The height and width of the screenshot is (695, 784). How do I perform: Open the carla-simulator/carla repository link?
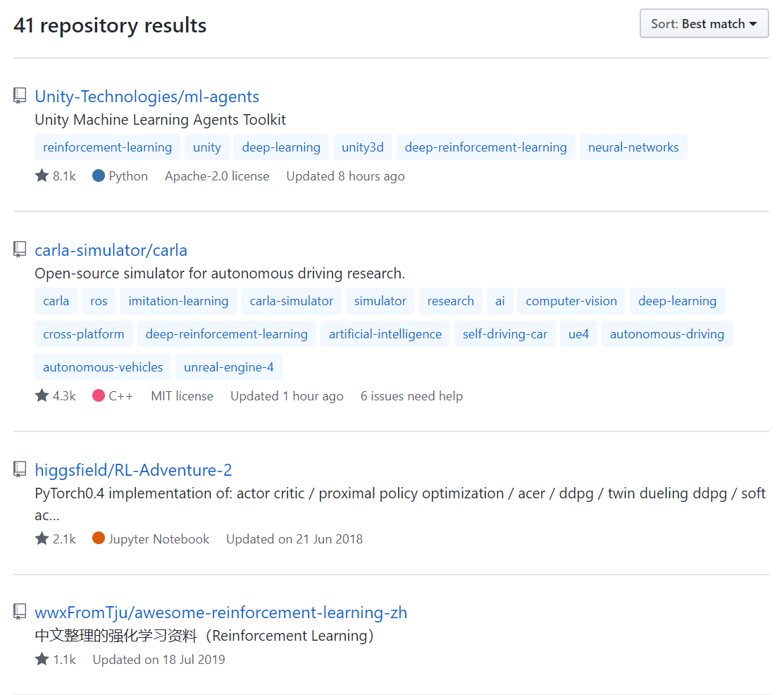coord(111,250)
